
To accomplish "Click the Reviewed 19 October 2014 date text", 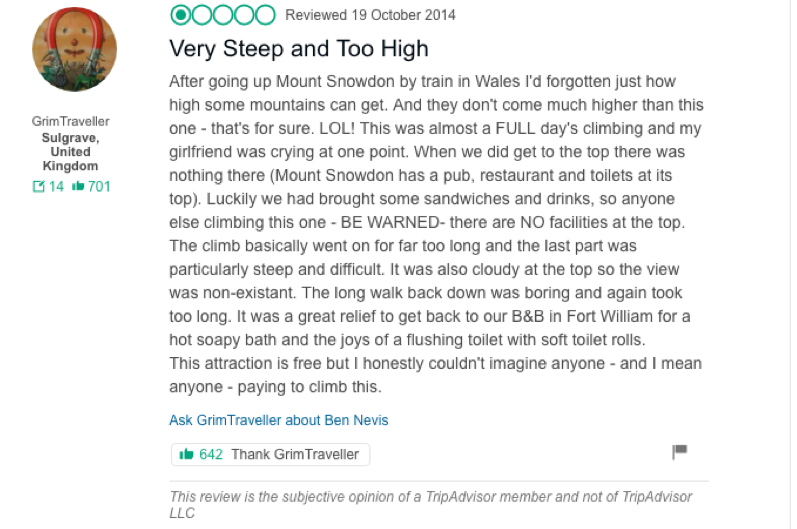I will [370, 15].
